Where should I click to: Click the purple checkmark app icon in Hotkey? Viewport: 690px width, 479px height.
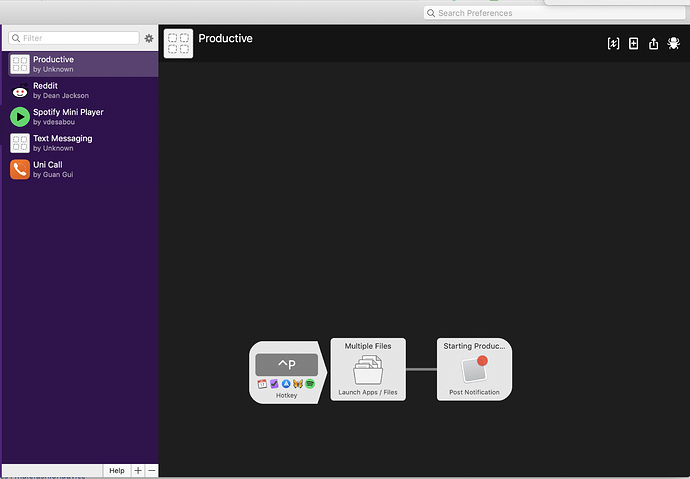(x=274, y=384)
